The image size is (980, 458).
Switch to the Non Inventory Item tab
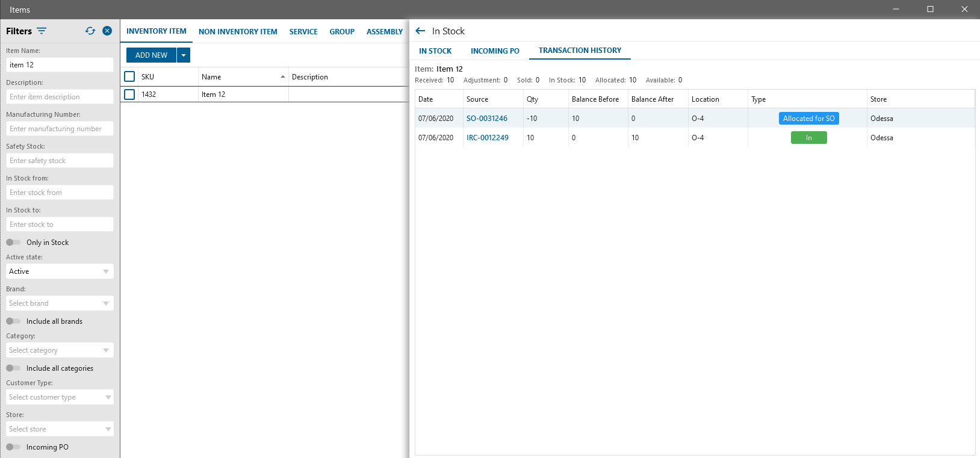tap(238, 31)
